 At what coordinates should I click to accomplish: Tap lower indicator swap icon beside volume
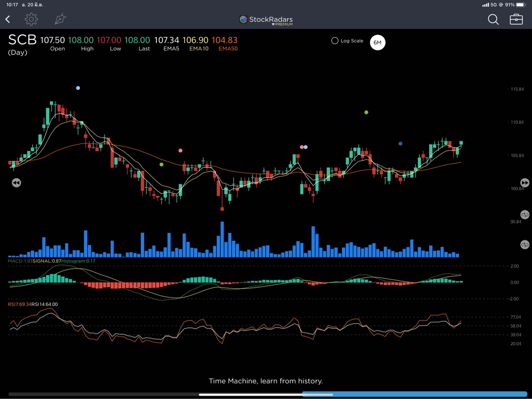525,245
